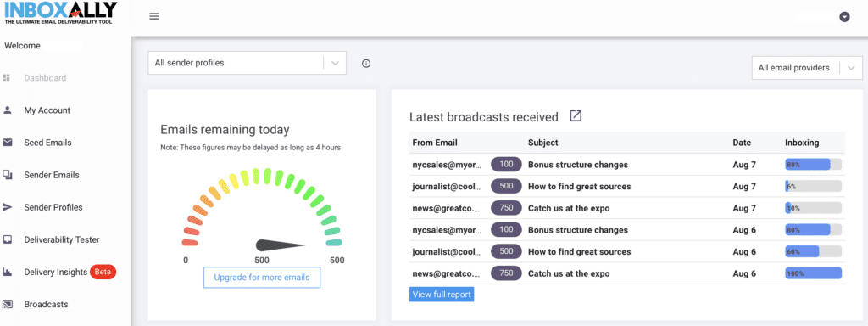Click the Sender Profiles paper-plane icon
The height and width of the screenshot is (326, 868).
(7, 207)
